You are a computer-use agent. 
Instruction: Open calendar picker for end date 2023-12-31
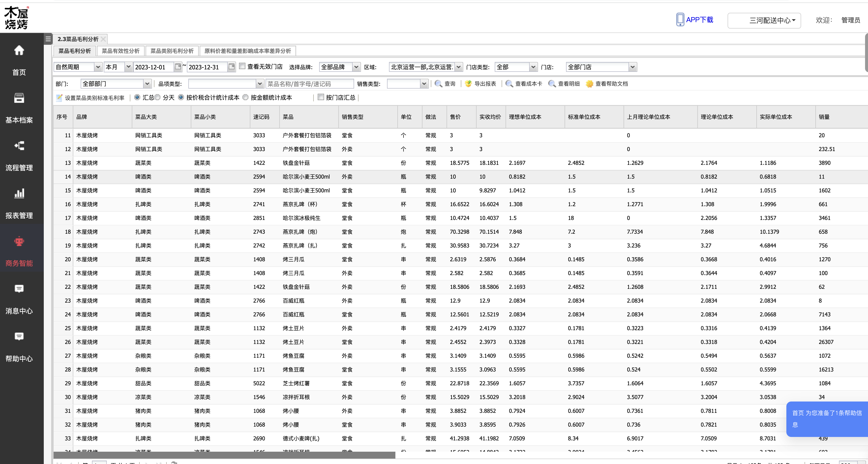(231, 67)
